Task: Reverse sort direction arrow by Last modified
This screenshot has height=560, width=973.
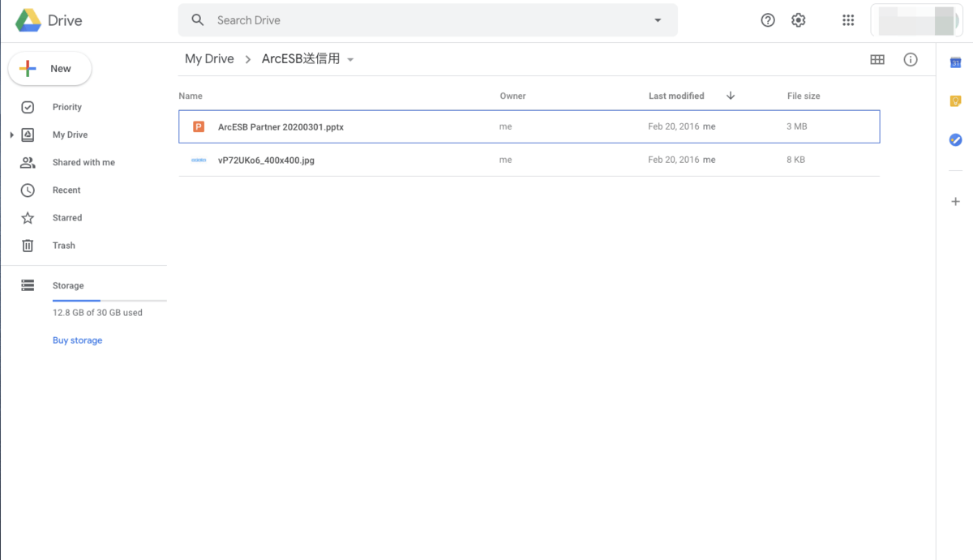Action: click(731, 96)
